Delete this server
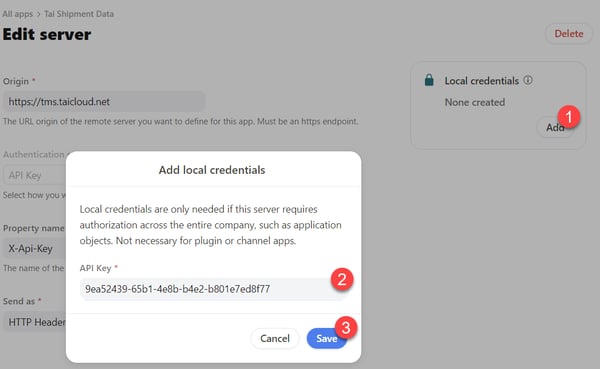Screen dimensions: 600x369 (569, 34)
